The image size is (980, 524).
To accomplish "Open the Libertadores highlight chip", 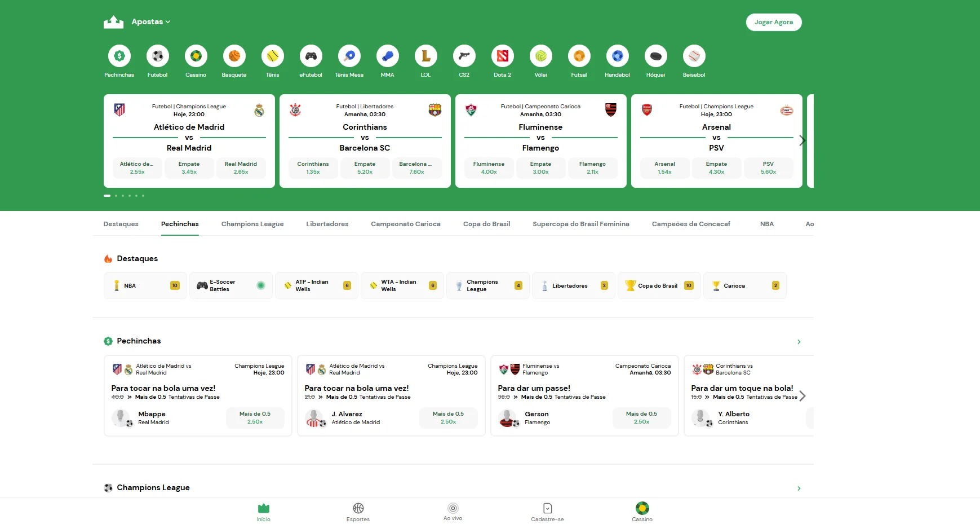I will point(574,285).
